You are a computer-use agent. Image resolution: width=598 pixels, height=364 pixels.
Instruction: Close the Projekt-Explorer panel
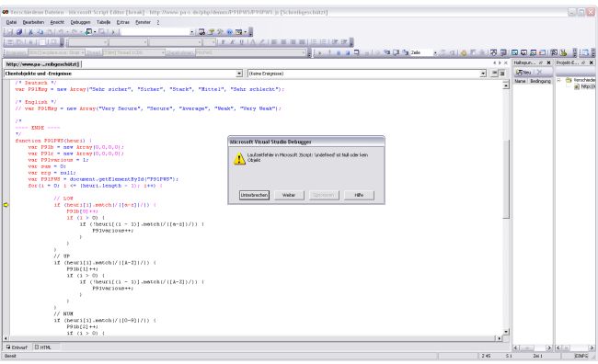pos(592,63)
